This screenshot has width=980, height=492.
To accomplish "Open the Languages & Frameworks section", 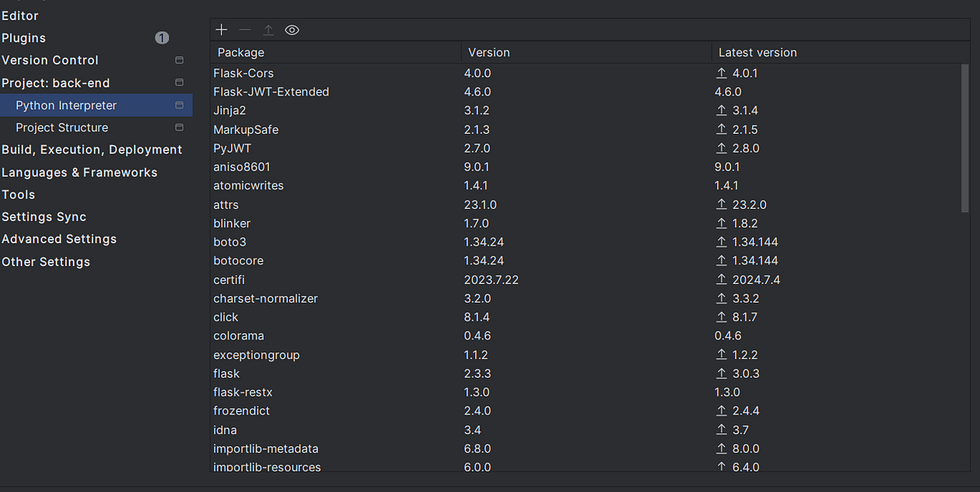I will (x=78, y=172).
